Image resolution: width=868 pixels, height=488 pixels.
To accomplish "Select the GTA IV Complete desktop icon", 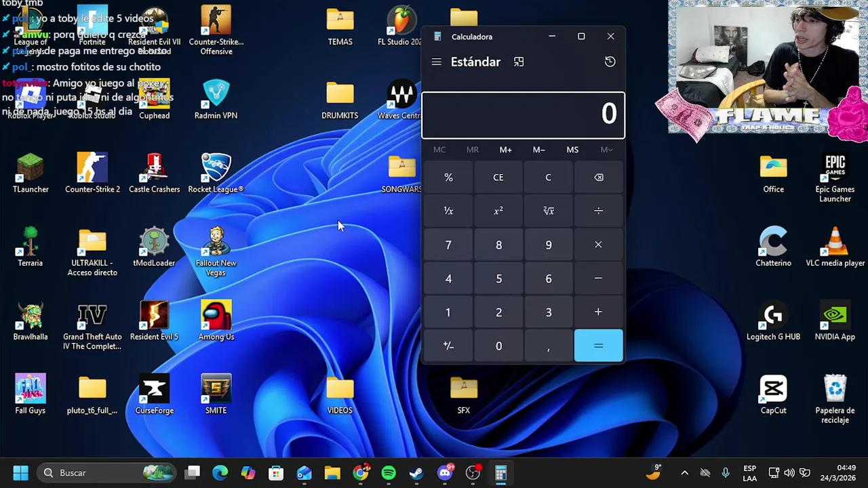I will click(x=92, y=325).
